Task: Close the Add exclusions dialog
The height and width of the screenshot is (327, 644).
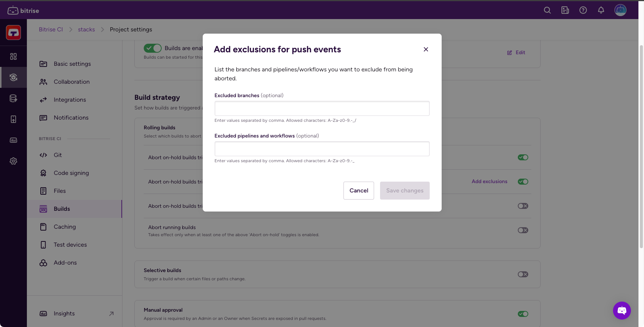Action: (426, 49)
